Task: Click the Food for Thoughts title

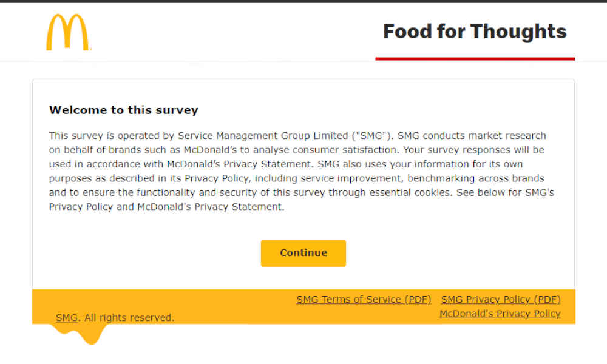Action: point(475,32)
